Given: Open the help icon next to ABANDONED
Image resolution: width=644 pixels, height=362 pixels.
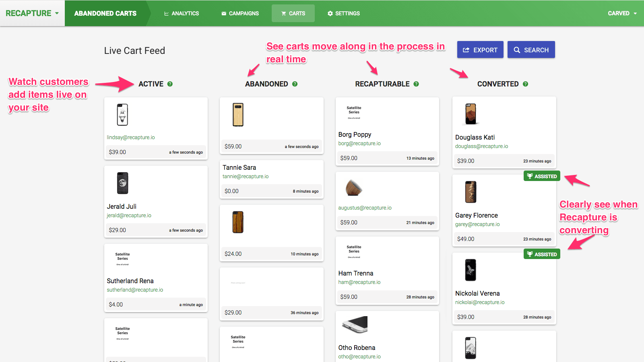Looking at the screenshot, I should [x=295, y=84].
